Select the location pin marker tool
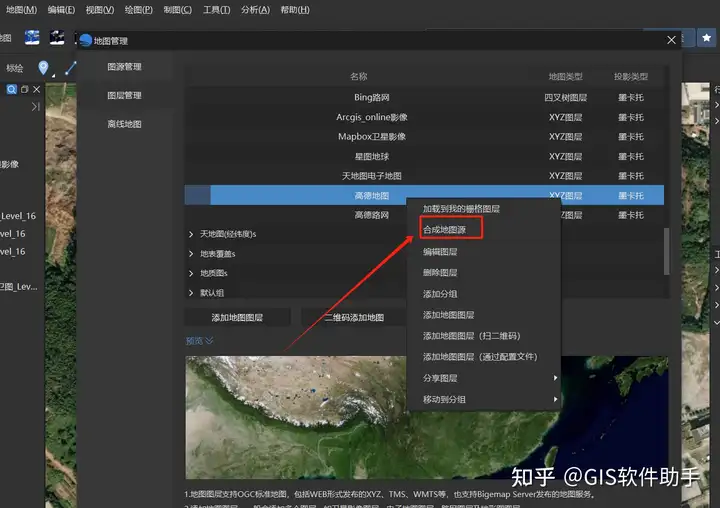This screenshot has height=508, width=720. pyautogui.click(x=43, y=68)
